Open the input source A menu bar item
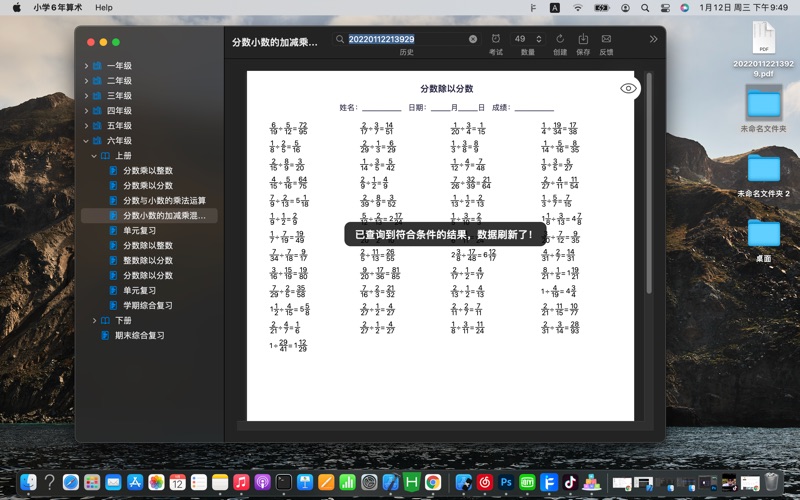The image size is (800, 500). tap(555, 7)
